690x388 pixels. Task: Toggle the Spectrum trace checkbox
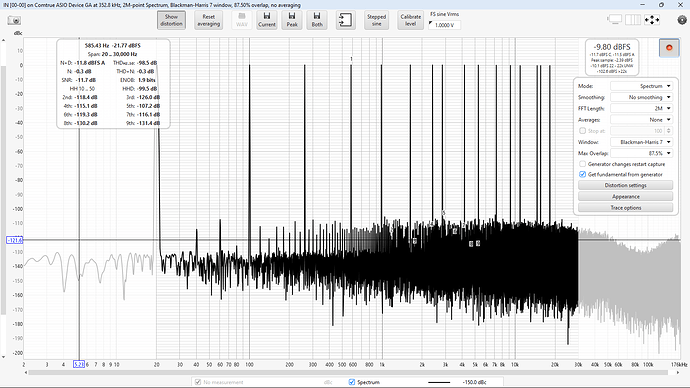point(352,382)
